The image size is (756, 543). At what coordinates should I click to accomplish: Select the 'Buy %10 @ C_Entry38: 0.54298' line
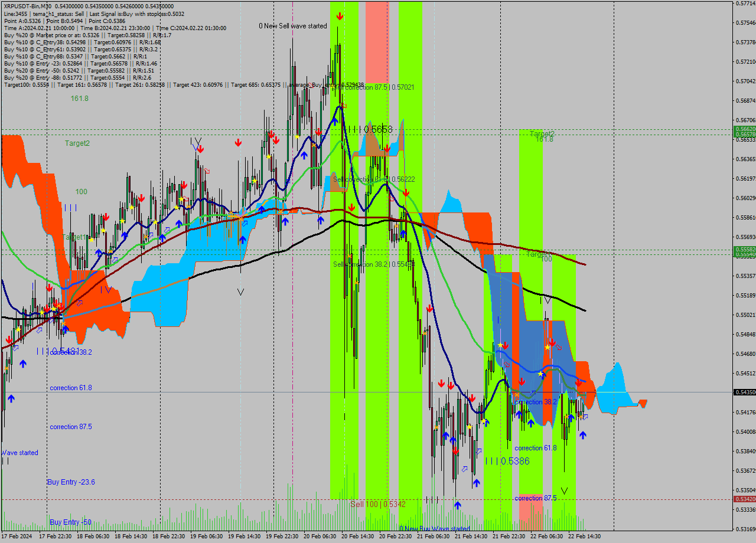[x=82, y=42]
